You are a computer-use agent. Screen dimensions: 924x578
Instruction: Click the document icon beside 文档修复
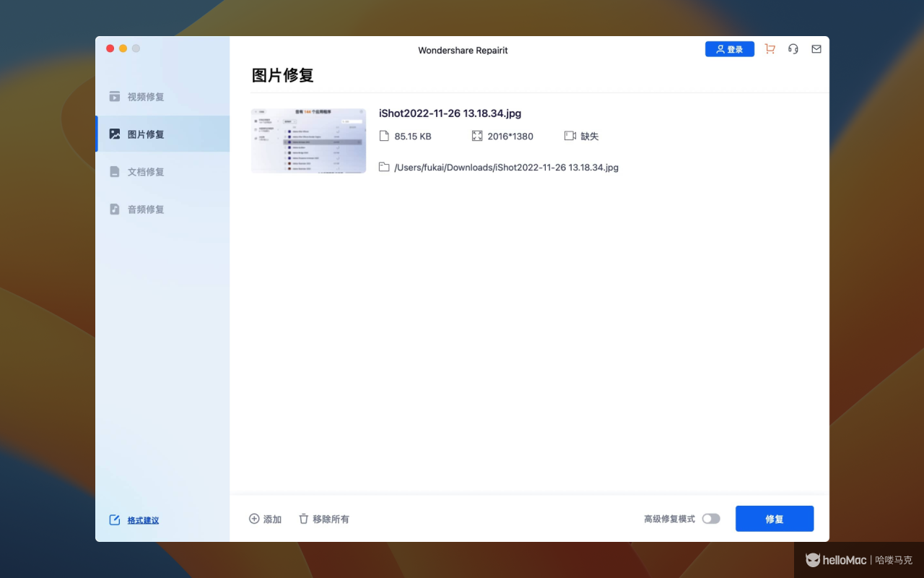click(115, 172)
